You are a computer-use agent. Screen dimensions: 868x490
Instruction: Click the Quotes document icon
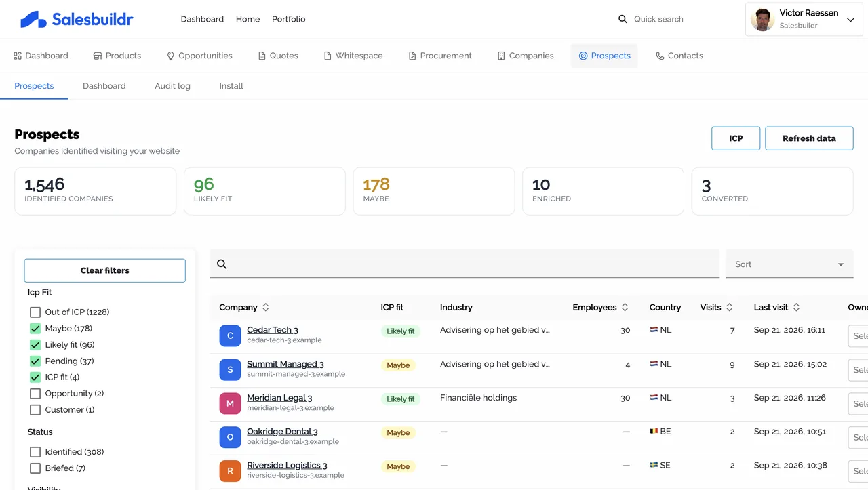coord(262,56)
